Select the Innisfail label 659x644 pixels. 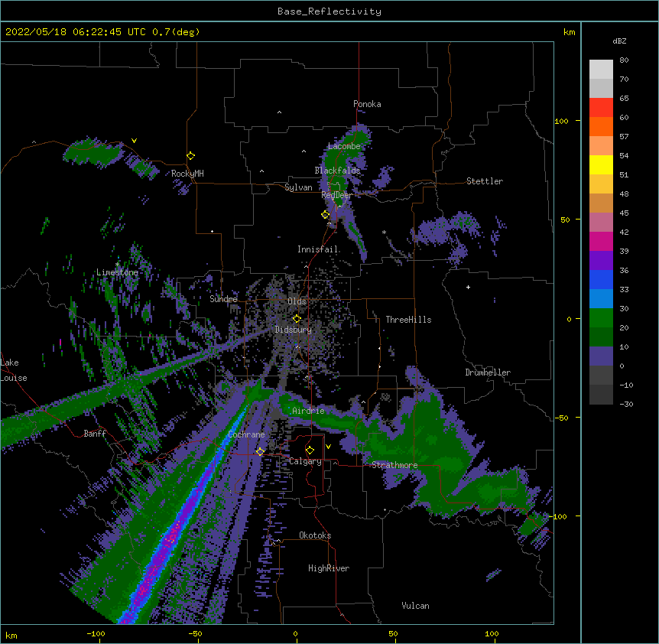(x=318, y=249)
